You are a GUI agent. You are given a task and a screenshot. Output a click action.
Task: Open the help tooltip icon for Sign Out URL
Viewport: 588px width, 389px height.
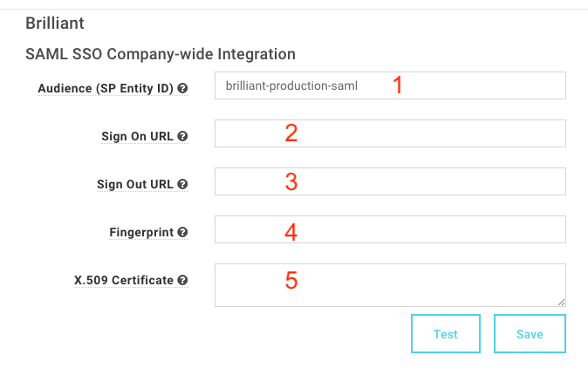(x=182, y=184)
